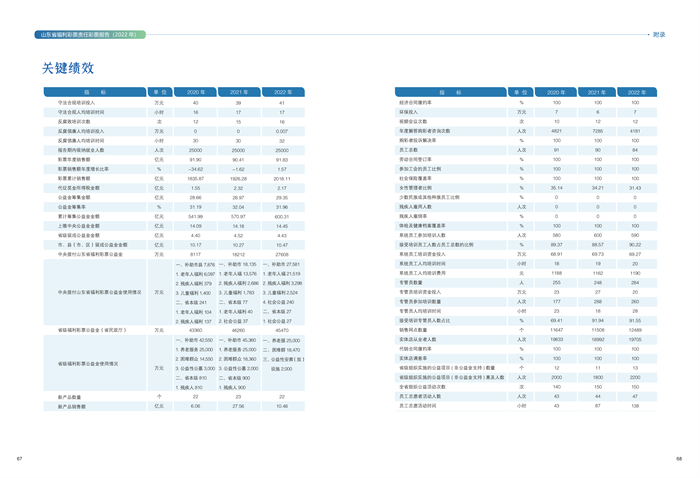Click the 彩票年度销售额 row label
700x478 pixels.
74,159
